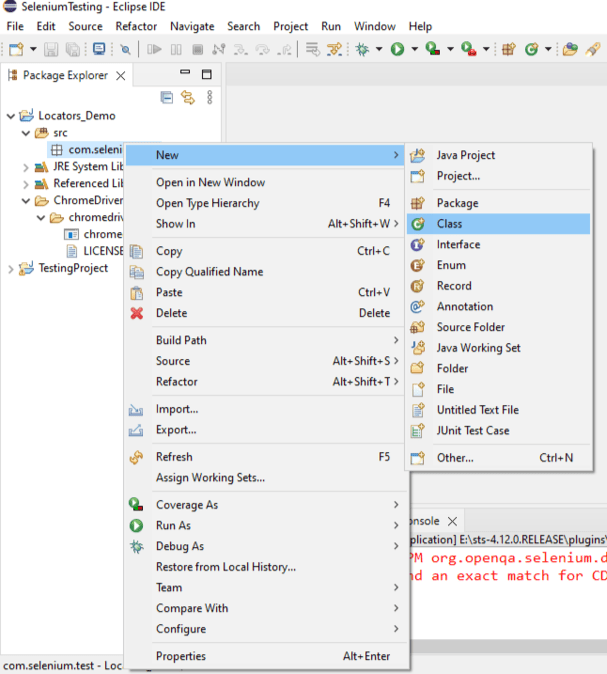Open Package Explorer view menu (three dots)
The width and height of the screenshot is (607, 674).
(210, 97)
